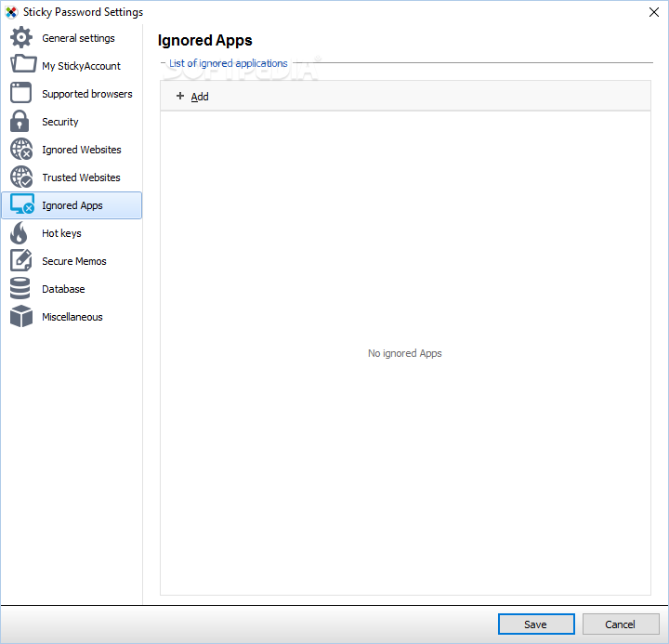Open the General settings section
This screenshot has width=669, height=644.
(x=72, y=38)
